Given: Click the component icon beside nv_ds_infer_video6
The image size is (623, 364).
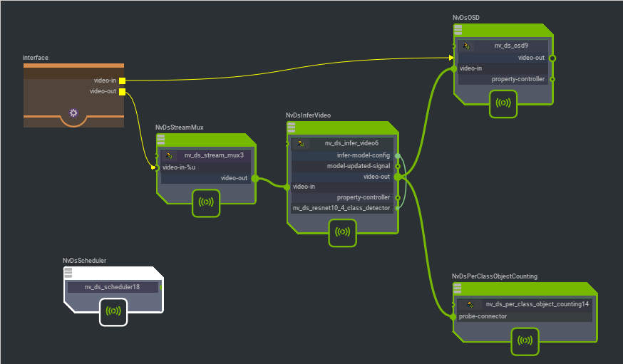Looking at the screenshot, I should 301,143.
